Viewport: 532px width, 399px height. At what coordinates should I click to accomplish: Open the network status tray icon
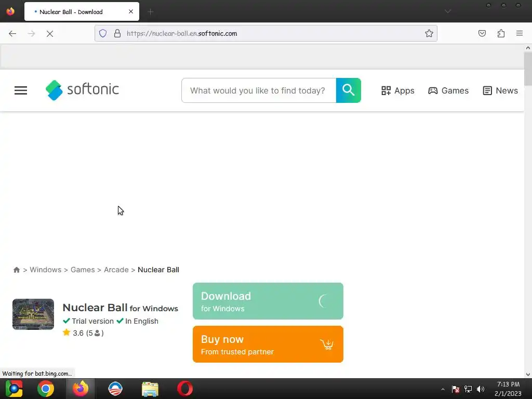468,389
